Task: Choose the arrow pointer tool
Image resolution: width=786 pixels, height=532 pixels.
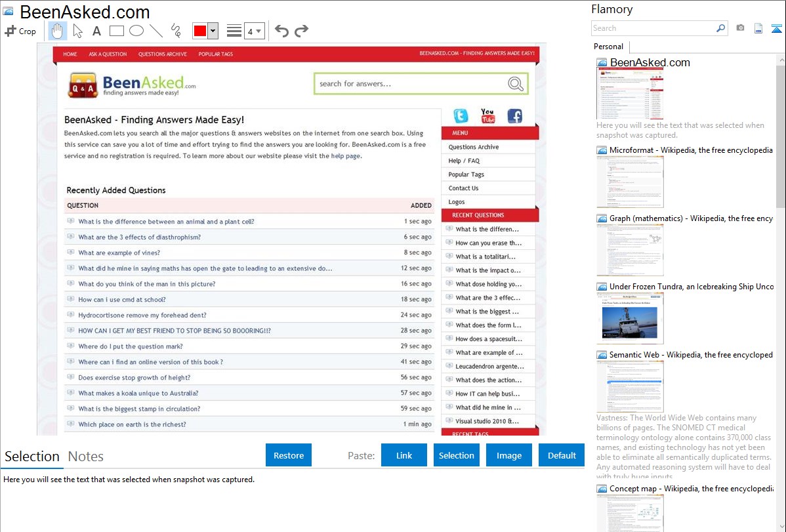Action: tap(77, 31)
